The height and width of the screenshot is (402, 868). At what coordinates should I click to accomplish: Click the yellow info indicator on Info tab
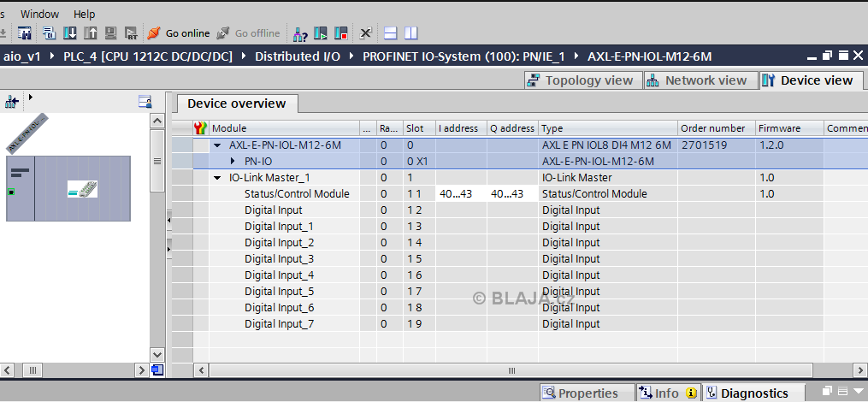(691, 393)
